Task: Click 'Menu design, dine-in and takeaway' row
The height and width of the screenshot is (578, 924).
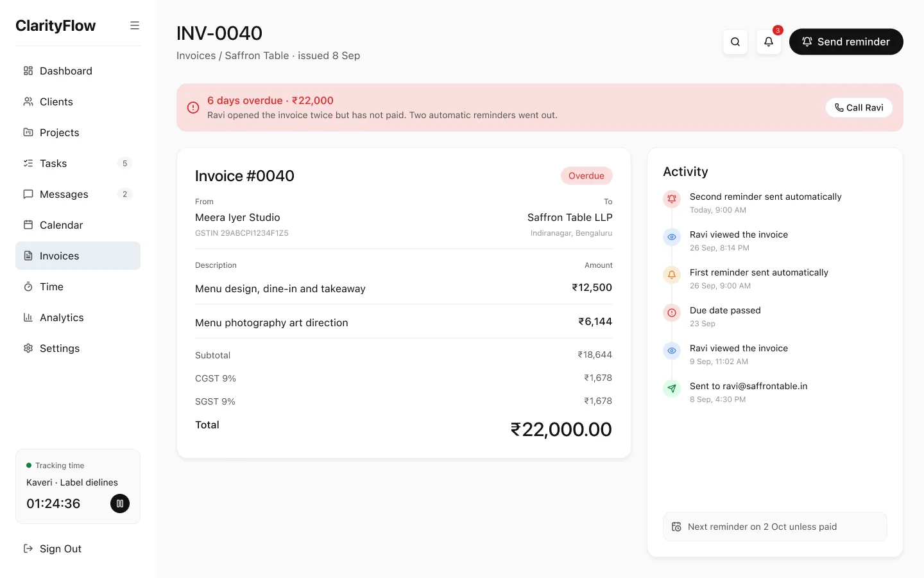Action: (x=404, y=288)
